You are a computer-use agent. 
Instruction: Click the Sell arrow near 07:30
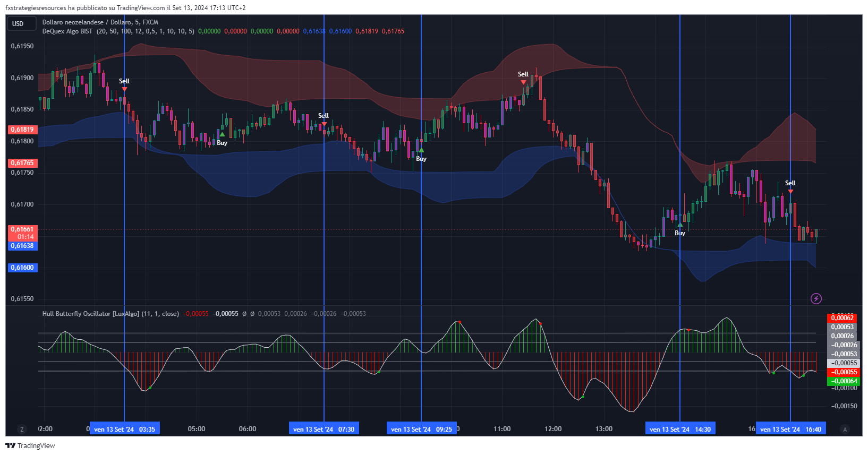pyautogui.click(x=324, y=124)
